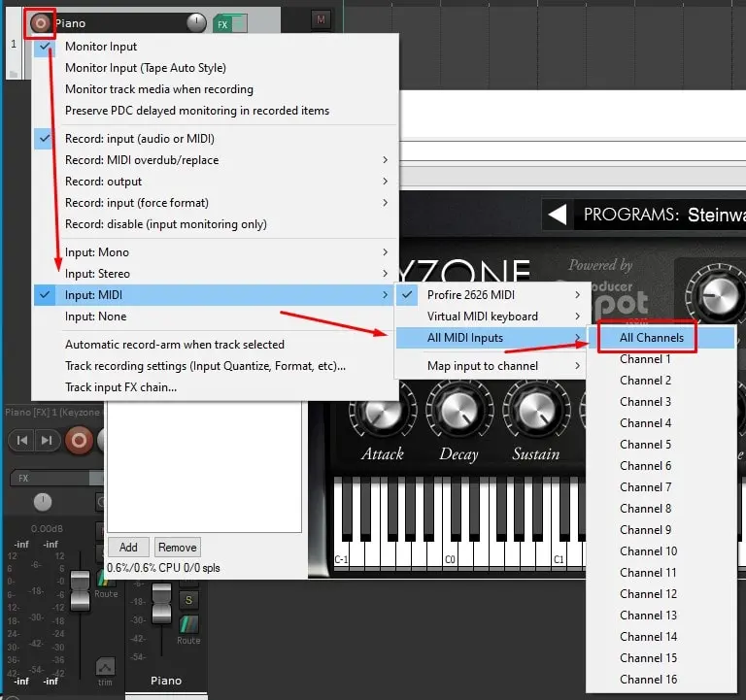Adjust the Decay knob
The height and width of the screenshot is (700, 746).
pyautogui.click(x=459, y=410)
